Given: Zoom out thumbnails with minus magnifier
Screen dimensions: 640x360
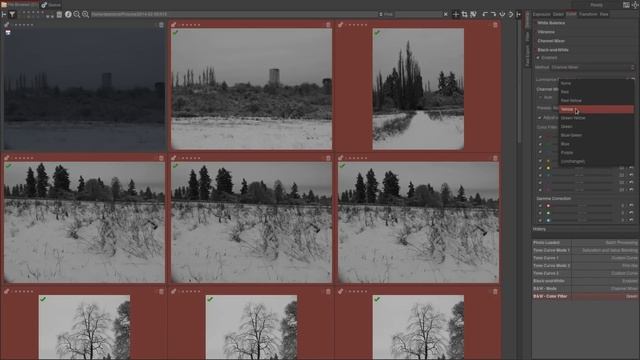Looking at the screenshot, I should click(77, 14).
